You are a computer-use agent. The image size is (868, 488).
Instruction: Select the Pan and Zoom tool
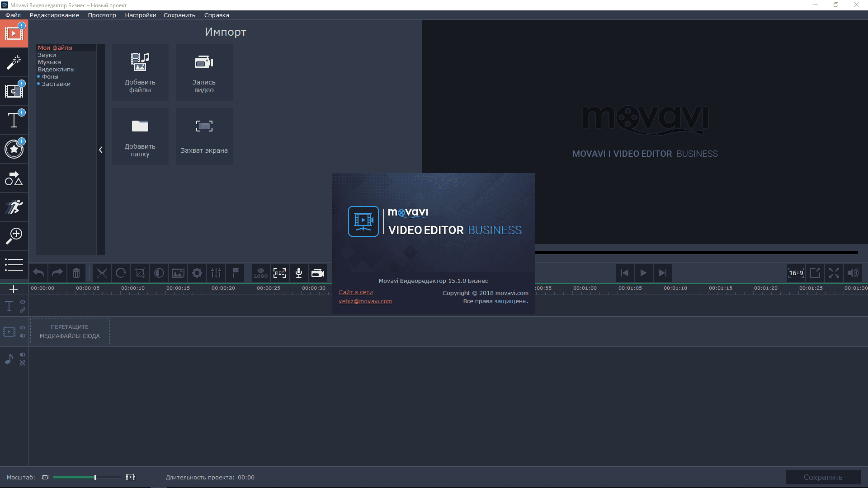14,235
